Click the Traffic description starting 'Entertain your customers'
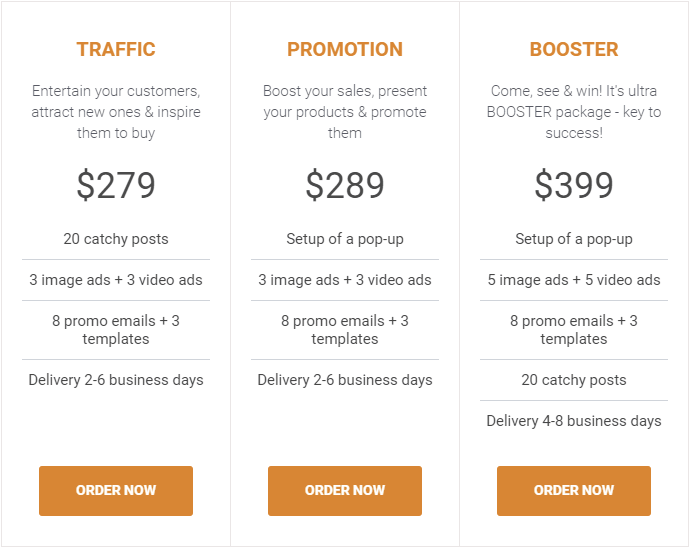The height and width of the screenshot is (549, 690). pos(116,112)
